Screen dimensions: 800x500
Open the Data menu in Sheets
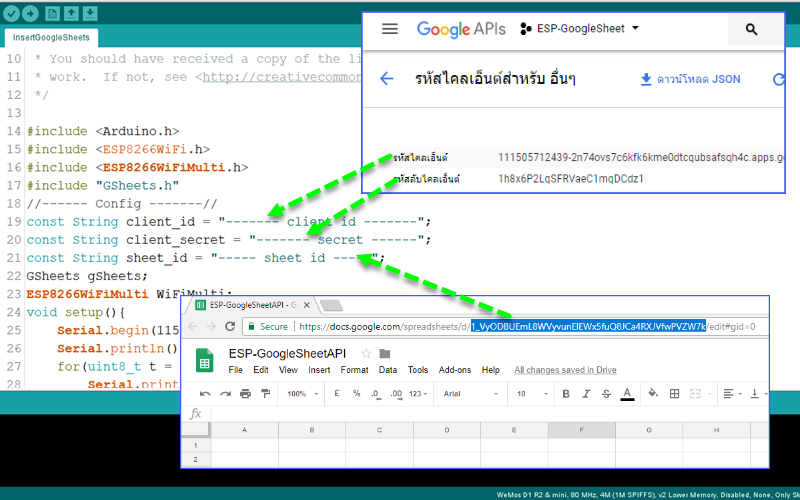pos(388,370)
